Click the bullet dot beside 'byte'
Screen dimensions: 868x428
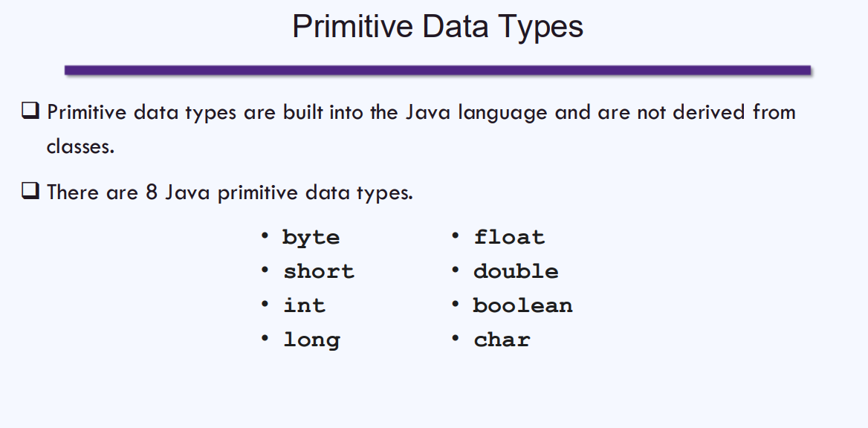click(265, 236)
